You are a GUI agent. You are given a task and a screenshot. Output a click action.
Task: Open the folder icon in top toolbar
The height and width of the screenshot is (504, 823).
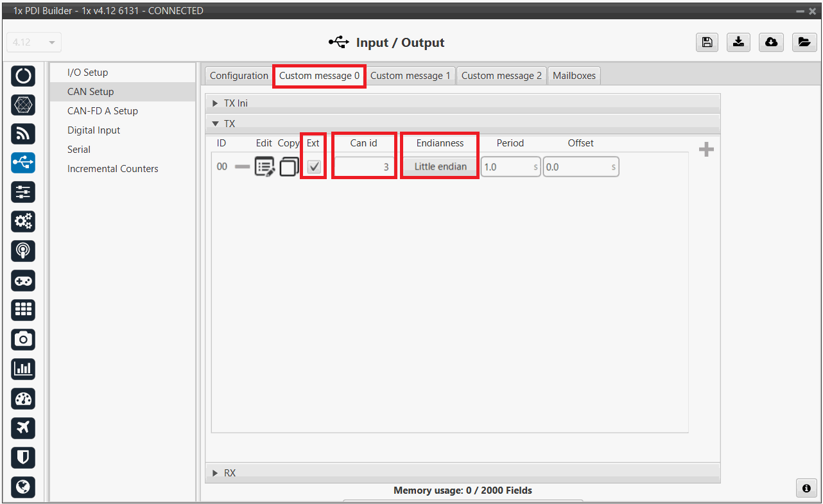click(x=803, y=42)
